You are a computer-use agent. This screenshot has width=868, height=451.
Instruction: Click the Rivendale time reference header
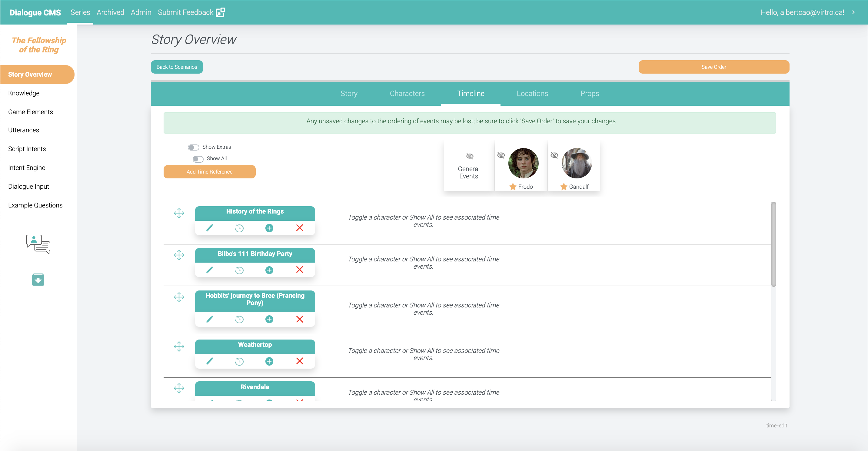coord(255,388)
